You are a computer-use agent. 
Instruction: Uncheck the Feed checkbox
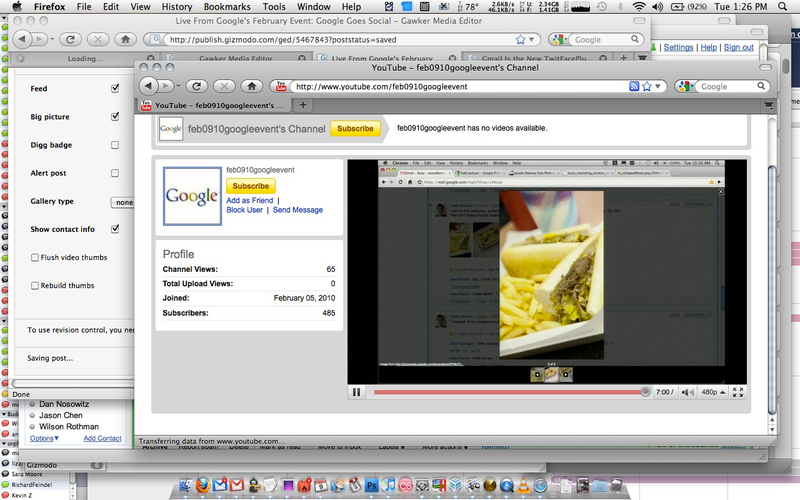(x=115, y=88)
